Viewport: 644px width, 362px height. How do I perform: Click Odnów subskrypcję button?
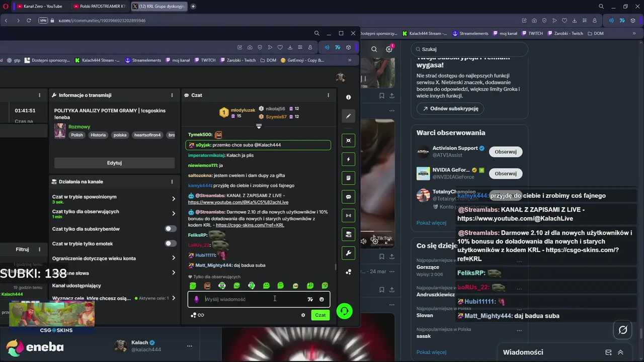450,109
